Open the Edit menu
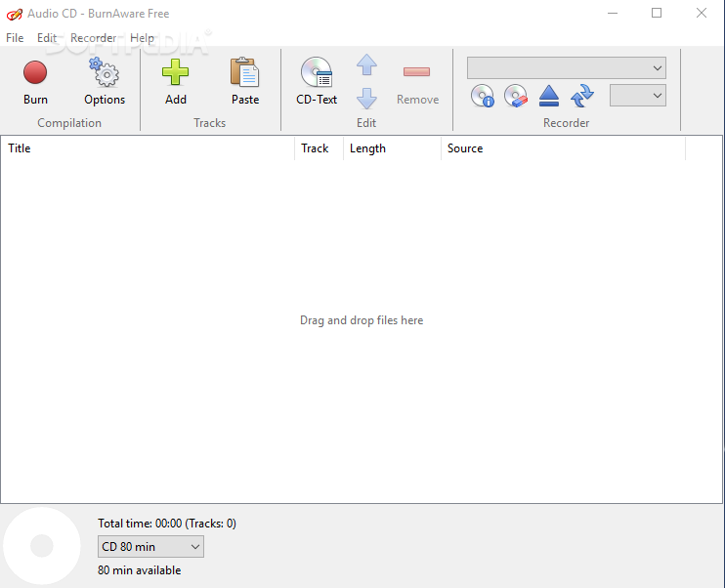The width and height of the screenshot is (725, 588). click(47, 38)
